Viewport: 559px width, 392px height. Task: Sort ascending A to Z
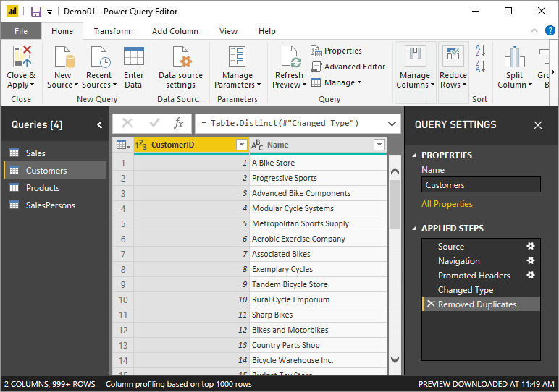coord(480,51)
